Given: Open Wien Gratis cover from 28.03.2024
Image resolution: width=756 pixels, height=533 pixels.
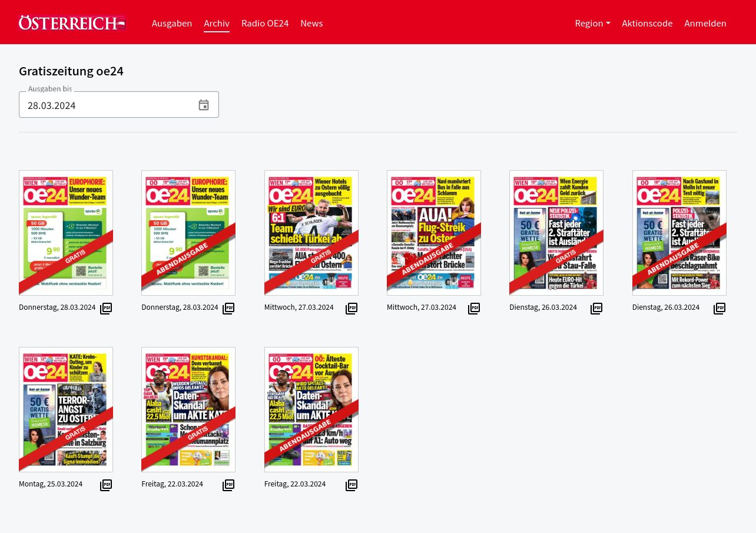Looking at the screenshot, I should coord(66,233).
